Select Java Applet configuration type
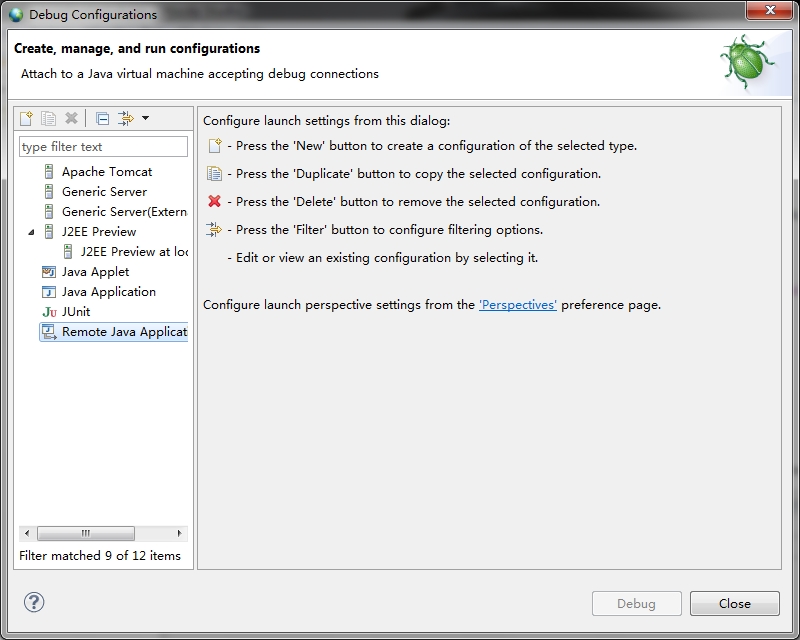The width and height of the screenshot is (800, 640). pyautogui.click(x=95, y=272)
